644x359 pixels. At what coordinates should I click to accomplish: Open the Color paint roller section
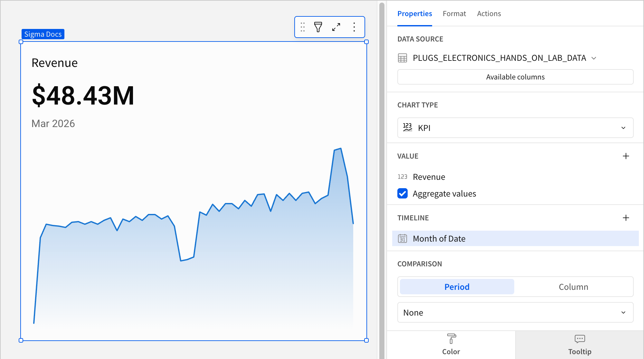pyautogui.click(x=451, y=345)
